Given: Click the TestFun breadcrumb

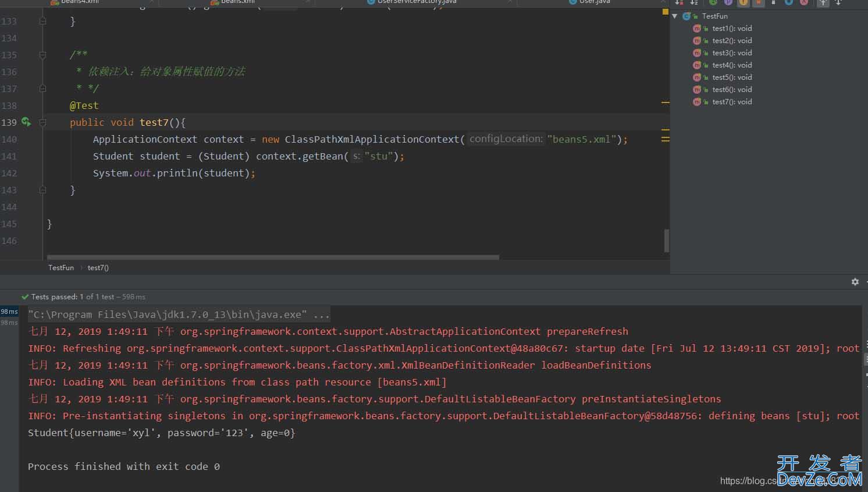Looking at the screenshot, I should [x=61, y=268].
